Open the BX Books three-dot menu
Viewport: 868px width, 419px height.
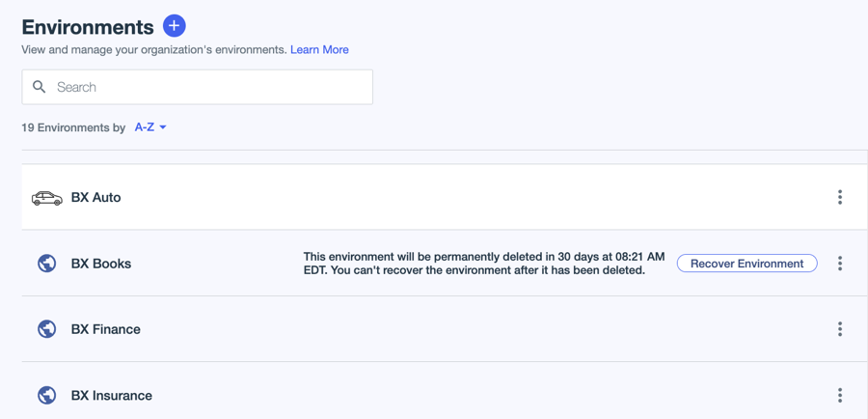point(840,264)
